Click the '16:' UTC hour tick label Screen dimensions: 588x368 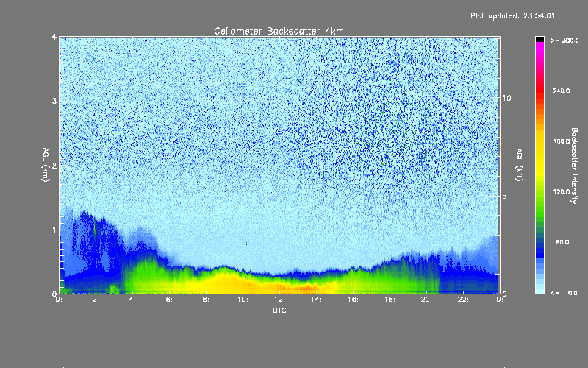click(x=353, y=300)
